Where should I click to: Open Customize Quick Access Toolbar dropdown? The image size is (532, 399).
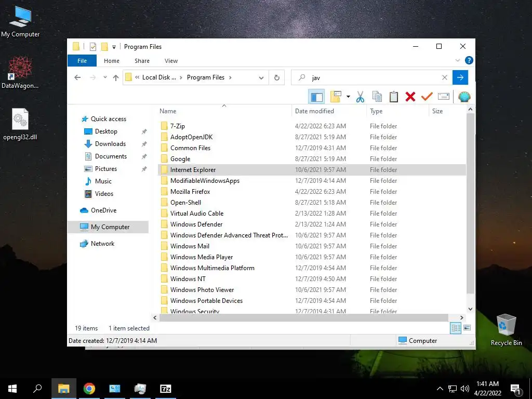pos(114,47)
